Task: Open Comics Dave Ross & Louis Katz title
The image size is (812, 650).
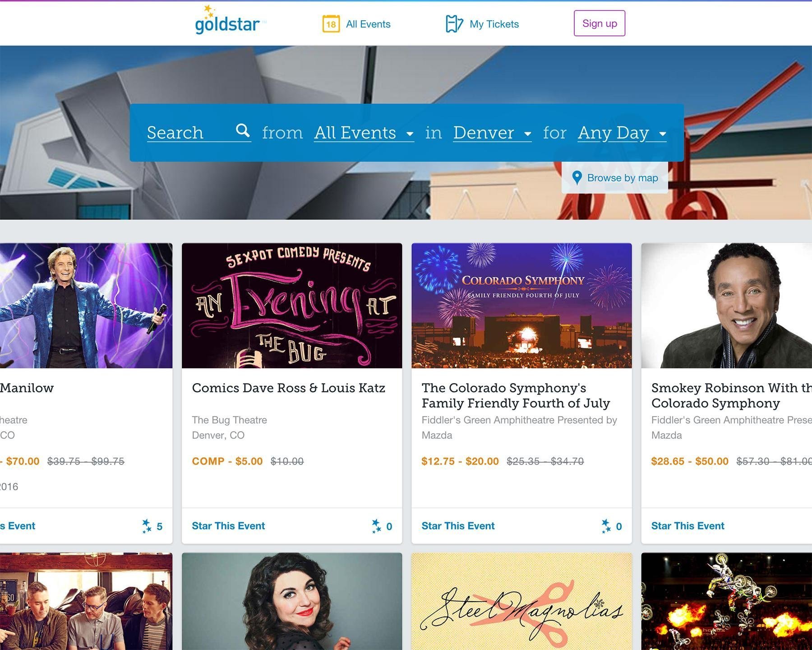Action: 288,388
